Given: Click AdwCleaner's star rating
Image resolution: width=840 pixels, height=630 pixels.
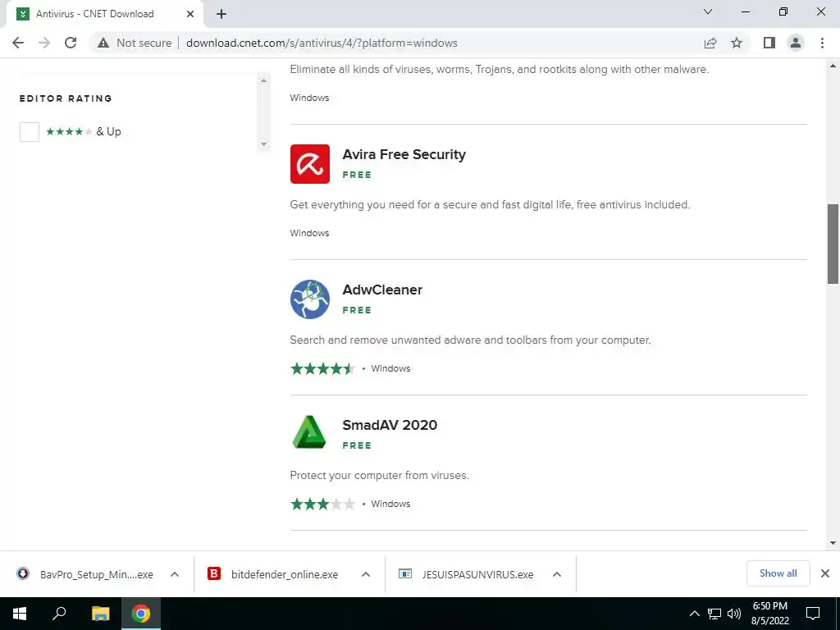Looking at the screenshot, I should point(322,368).
